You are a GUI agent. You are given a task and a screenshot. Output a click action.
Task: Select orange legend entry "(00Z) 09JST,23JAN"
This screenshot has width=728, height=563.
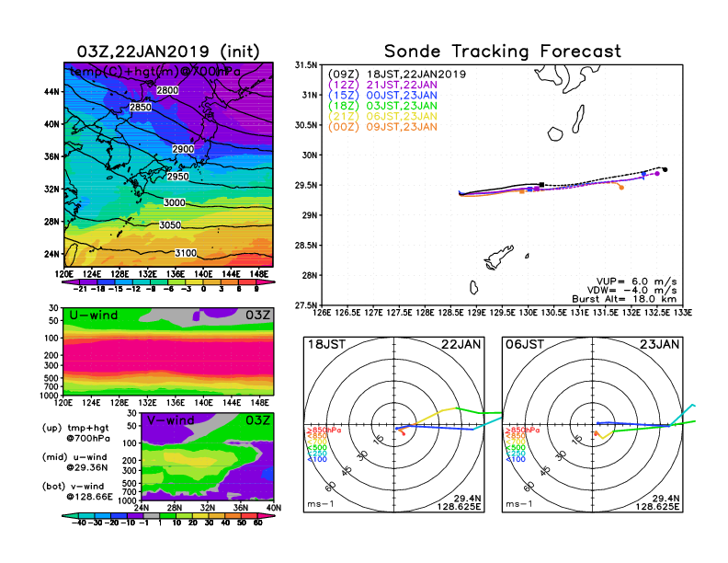point(382,127)
